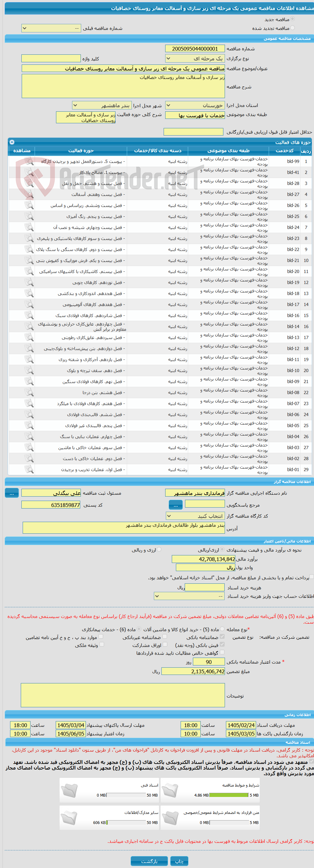This screenshot has width=314, height=868.
Task: Focus the برآورد مالی amount field
Action: [x=203, y=559]
